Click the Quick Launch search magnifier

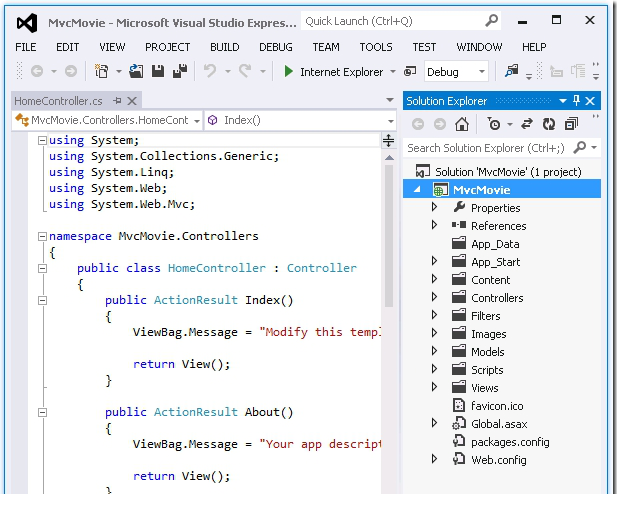click(x=491, y=20)
